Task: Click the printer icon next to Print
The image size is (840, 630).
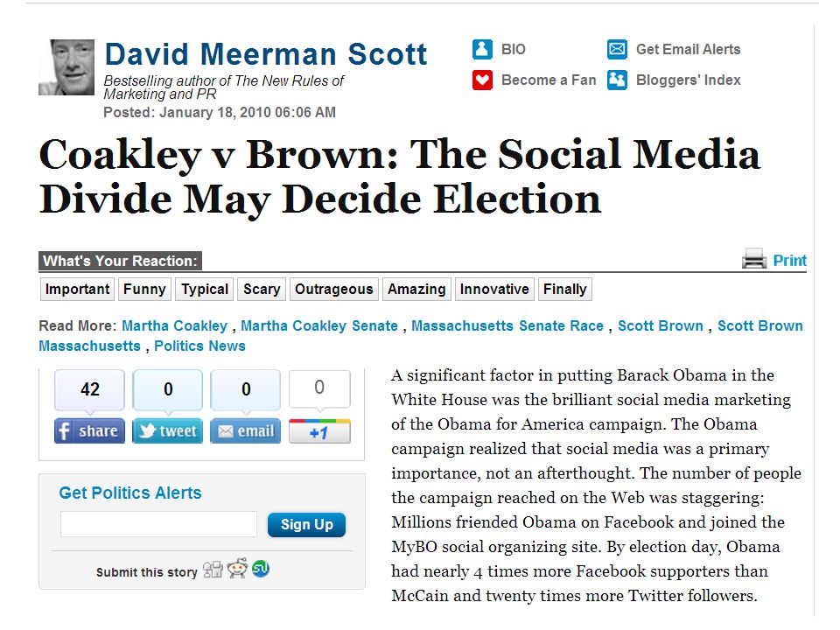Action: pos(754,259)
